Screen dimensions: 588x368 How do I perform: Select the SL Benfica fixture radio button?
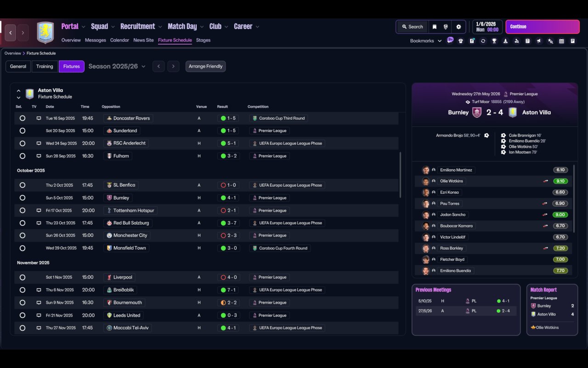23,185
